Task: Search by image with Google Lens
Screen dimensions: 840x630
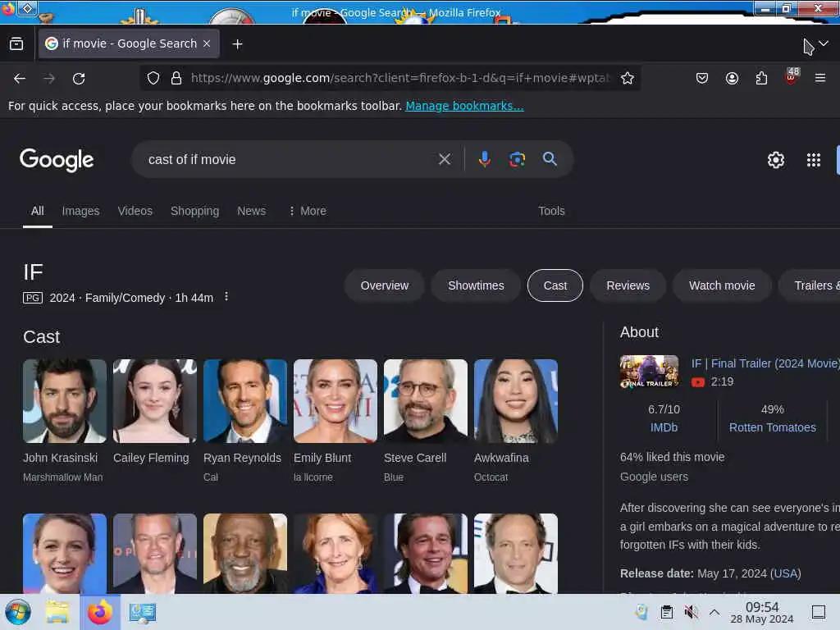Action: click(x=517, y=159)
